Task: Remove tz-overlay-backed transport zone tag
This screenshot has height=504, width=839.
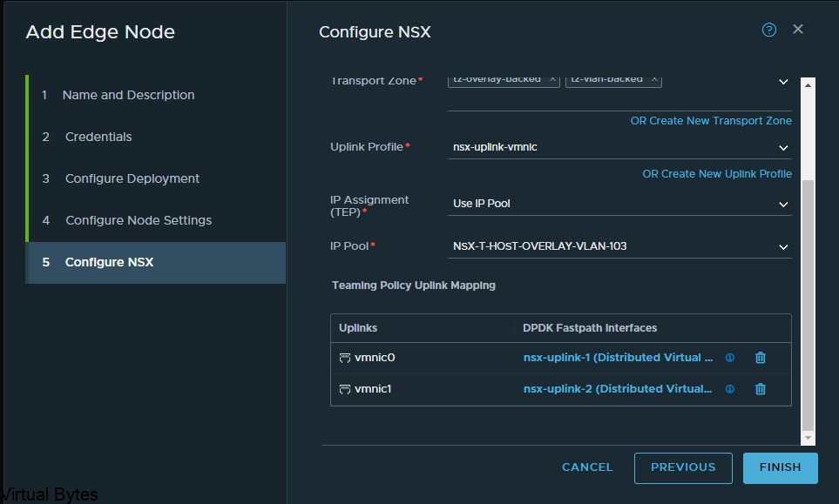Action: (x=552, y=79)
